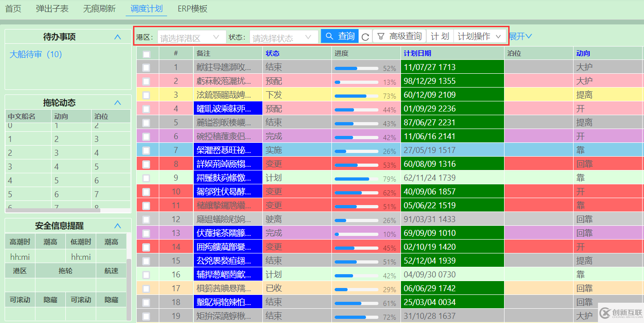
Task: Collapse the 待办事项 panel chevron
Action: click(x=117, y=37)
